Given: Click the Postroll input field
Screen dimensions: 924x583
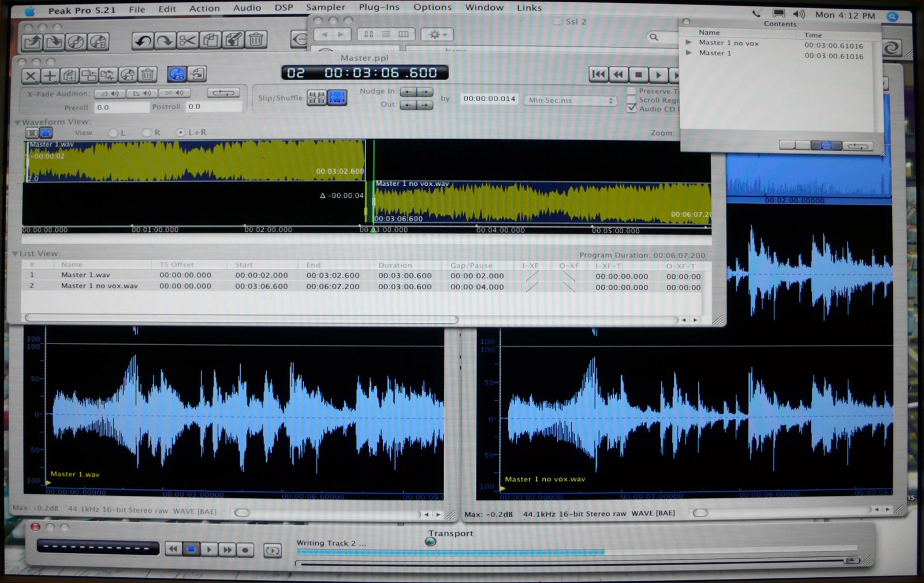Looking at the screenshot, I should pyautogui.click(x=214, y=107).
